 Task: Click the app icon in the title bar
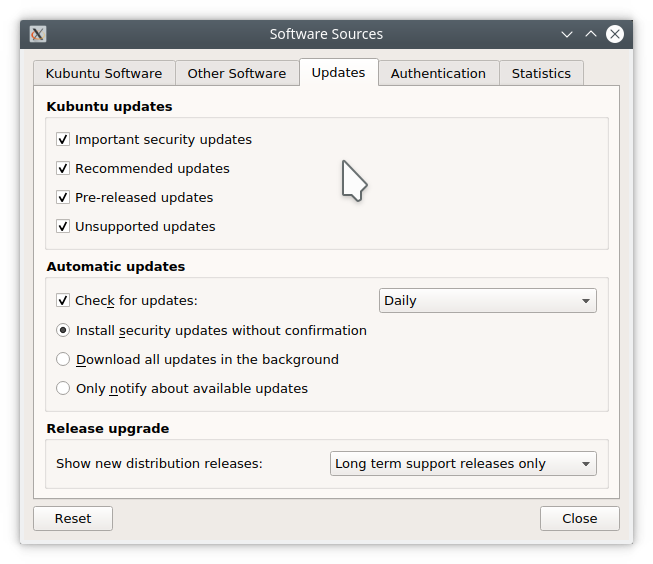click(38, 34)
